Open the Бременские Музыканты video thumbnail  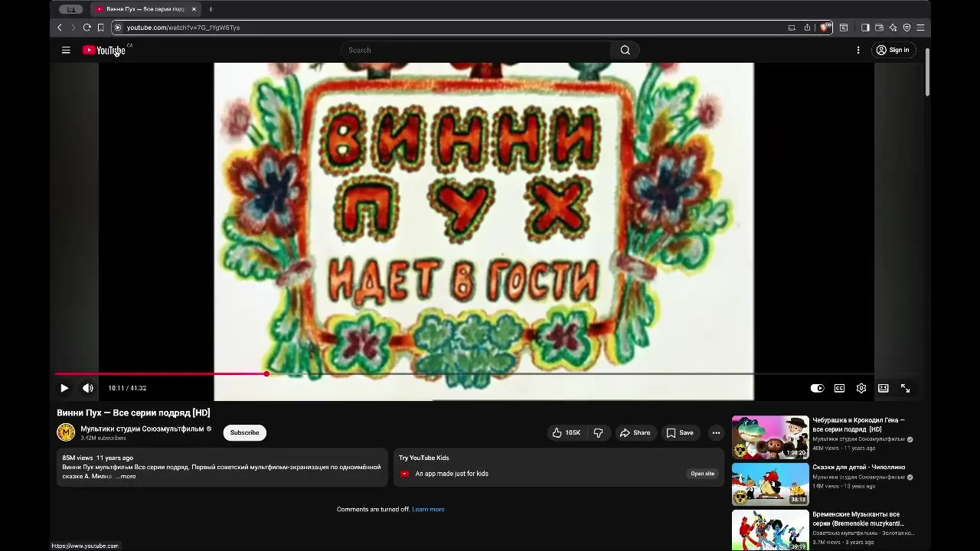(x=770, y=530)
